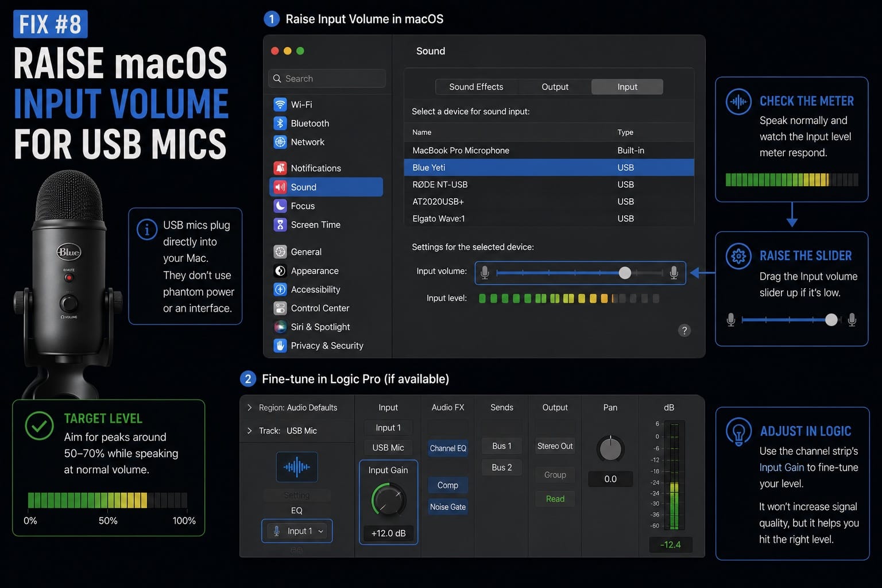Toggle the Channel EQ plug-in slot
Screen dimensions: 882x588
click(448, 448)
